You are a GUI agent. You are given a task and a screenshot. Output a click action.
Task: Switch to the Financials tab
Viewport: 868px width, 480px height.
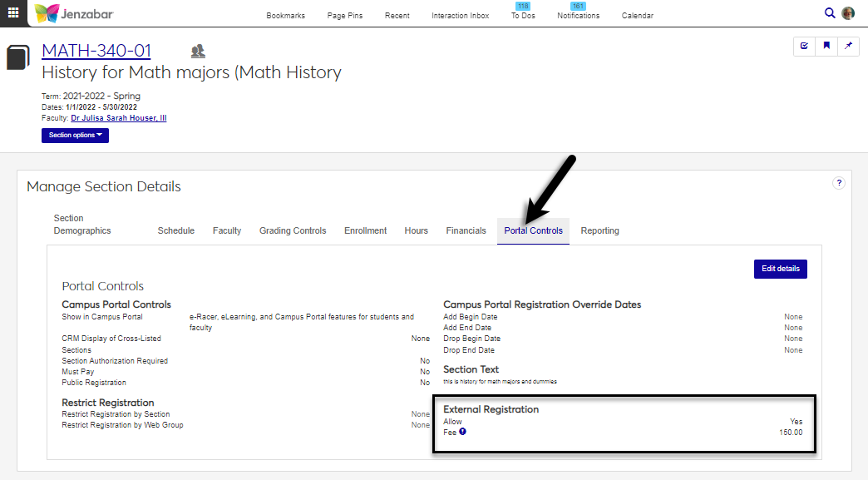coord(466,230)
